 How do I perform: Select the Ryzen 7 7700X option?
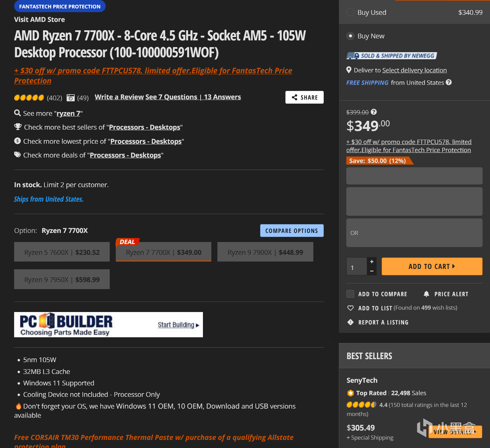coord(164,252)
